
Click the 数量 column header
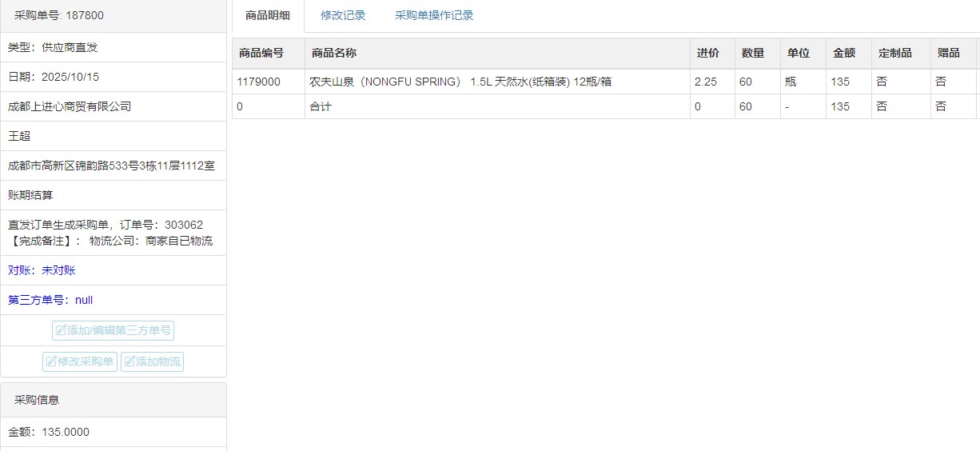click(753, 53)
